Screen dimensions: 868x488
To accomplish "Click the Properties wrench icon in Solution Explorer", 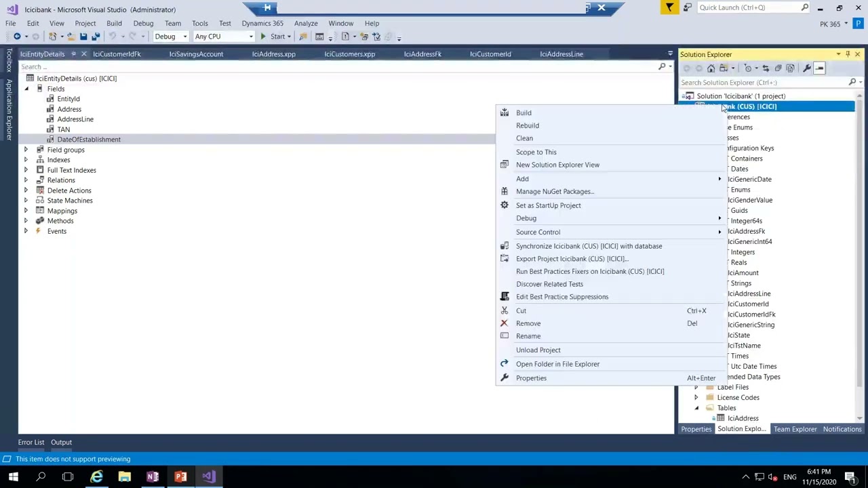I will (807, 68).
